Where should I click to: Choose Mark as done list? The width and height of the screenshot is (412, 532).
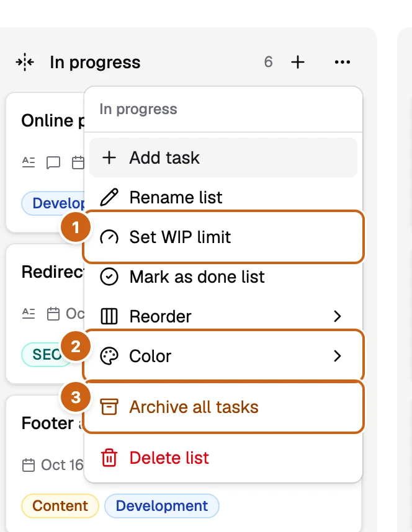[223, 277]
